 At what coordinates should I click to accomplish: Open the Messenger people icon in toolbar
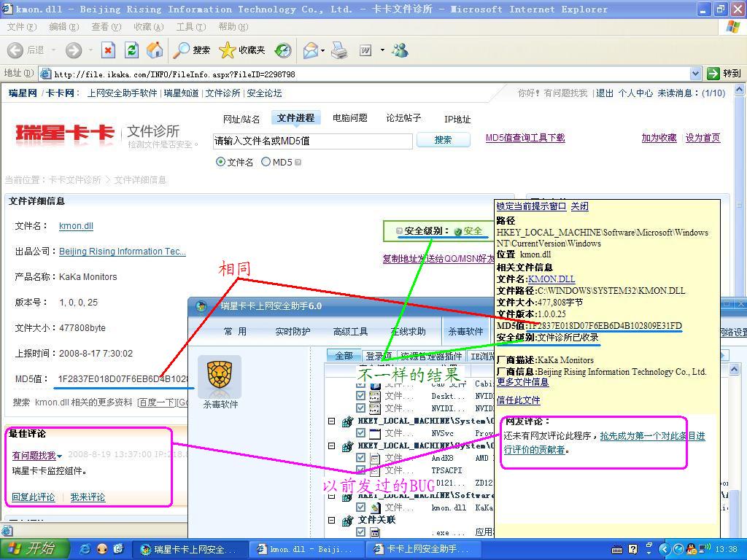(400, 50)
